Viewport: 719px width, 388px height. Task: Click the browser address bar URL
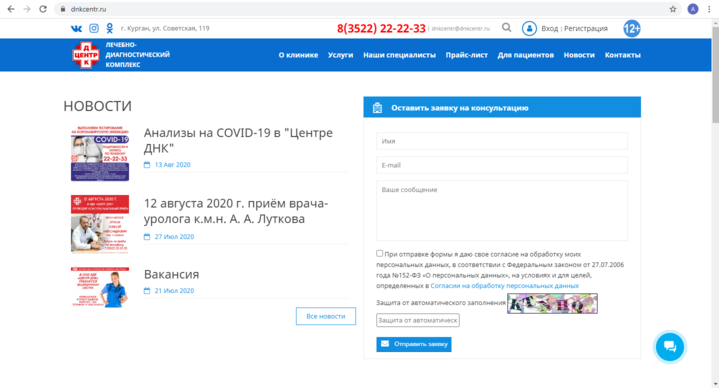pyautogui.click(x=88, y=9)
